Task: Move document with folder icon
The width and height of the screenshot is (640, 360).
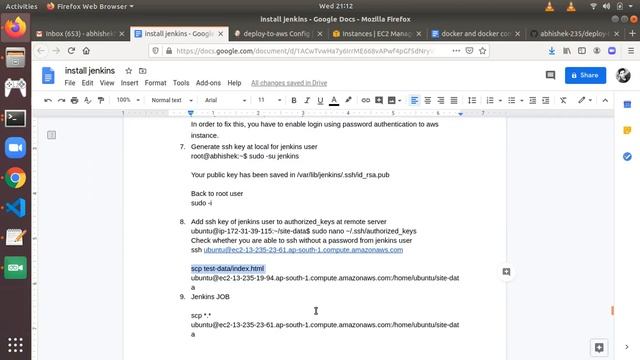Action: tap(142, 71)
